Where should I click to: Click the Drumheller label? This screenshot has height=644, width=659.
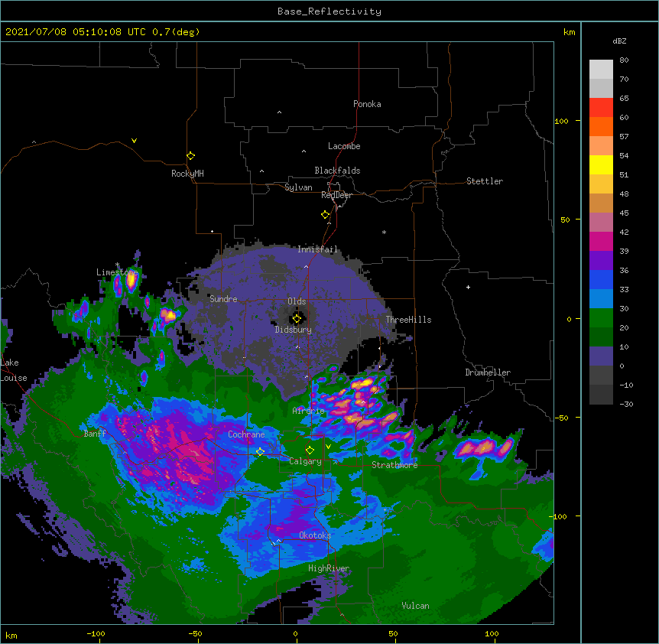tap(488, 372)
